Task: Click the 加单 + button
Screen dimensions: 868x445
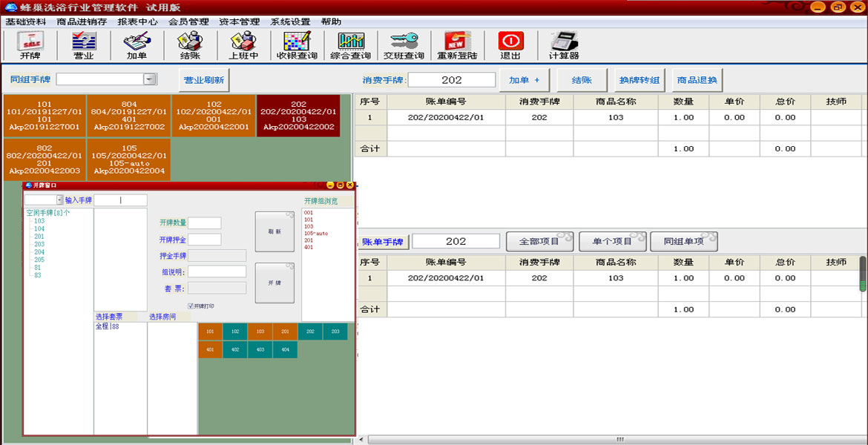Action: tap(525, 79)
